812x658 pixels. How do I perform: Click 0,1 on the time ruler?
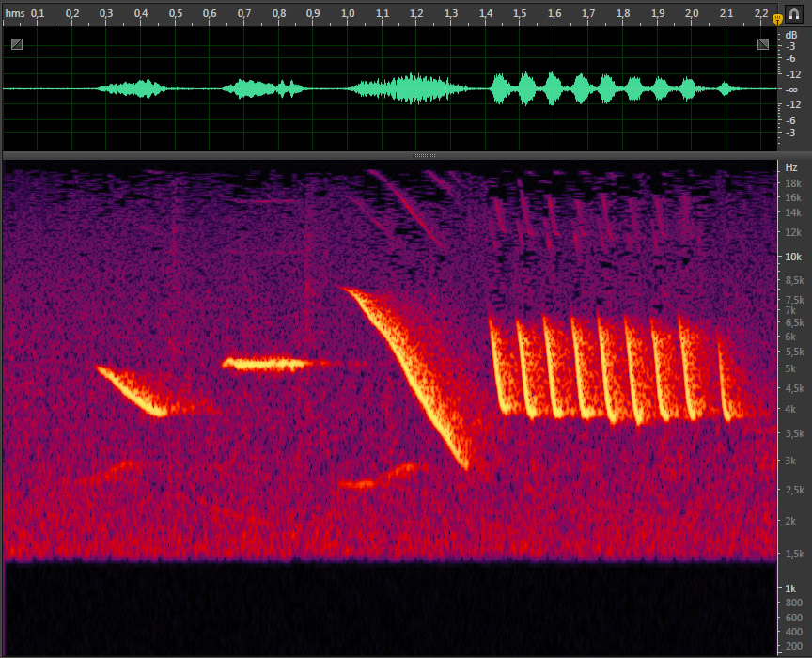tap(38, 13)
